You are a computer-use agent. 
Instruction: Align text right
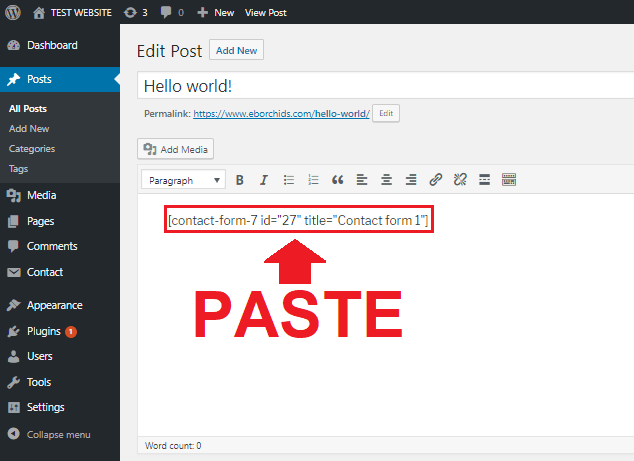click(x=411, y=180)
